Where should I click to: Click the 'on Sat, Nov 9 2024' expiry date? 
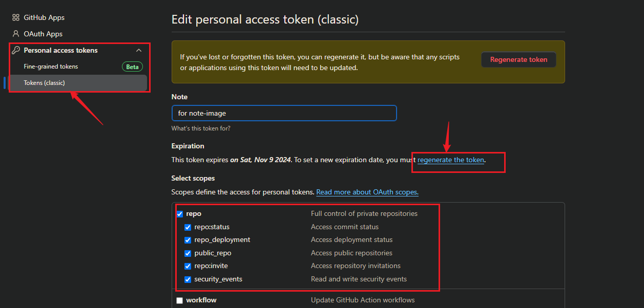point(261,160)
